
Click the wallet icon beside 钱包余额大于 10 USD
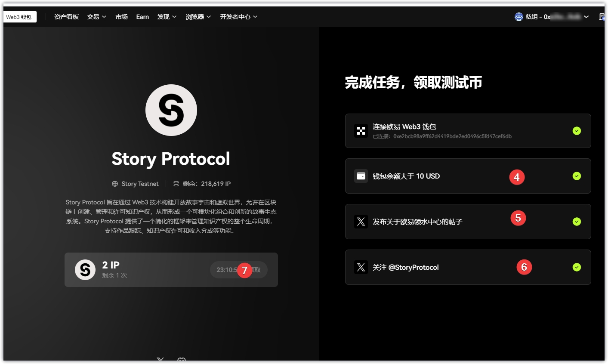(x=361, y=176)
